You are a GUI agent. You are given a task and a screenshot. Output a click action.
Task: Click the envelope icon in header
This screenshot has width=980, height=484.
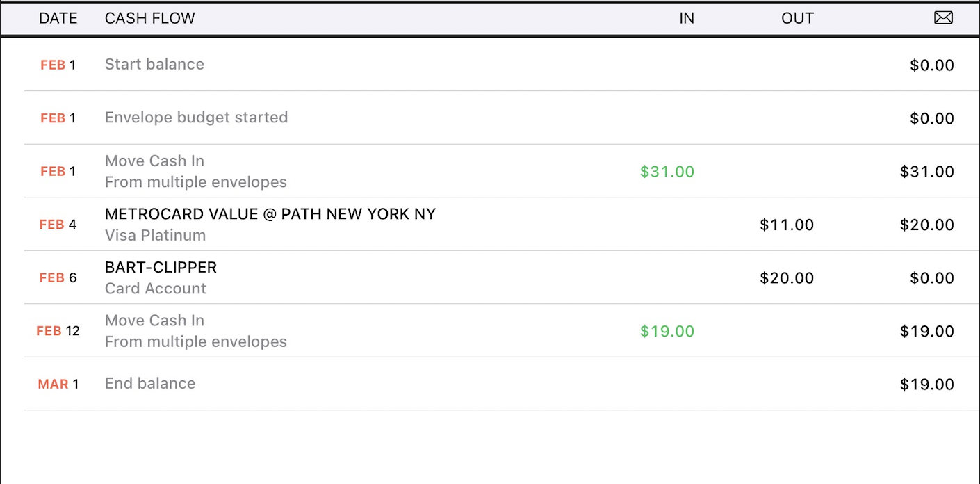943,18
